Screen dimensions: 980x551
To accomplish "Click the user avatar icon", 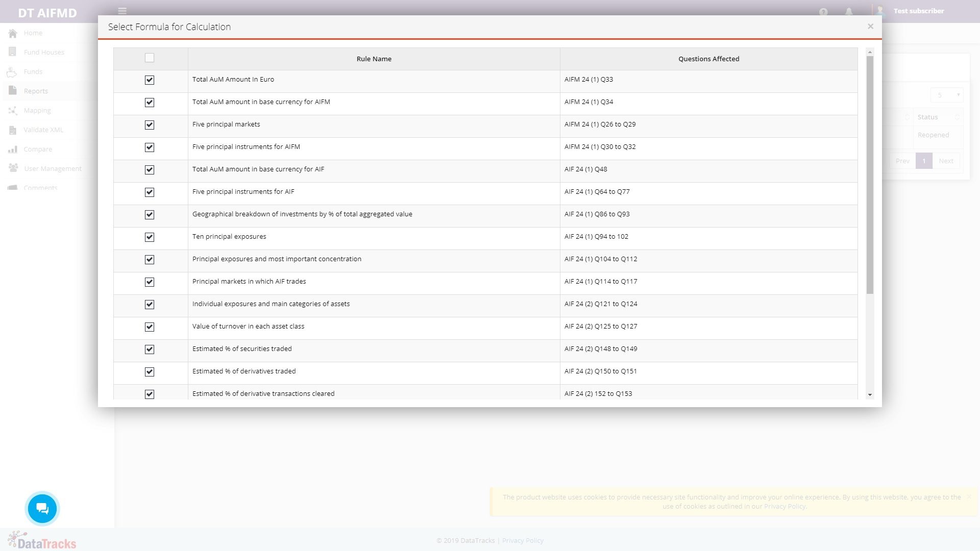I will [880, 10].
